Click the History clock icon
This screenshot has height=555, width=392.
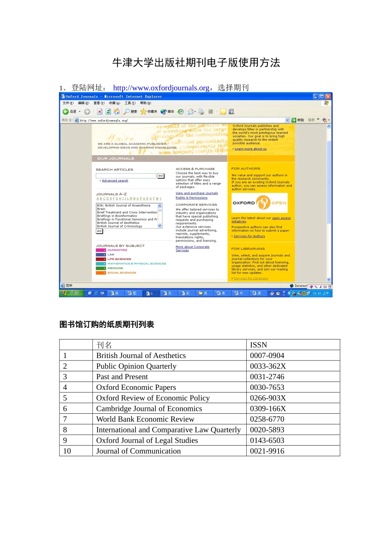181,111
